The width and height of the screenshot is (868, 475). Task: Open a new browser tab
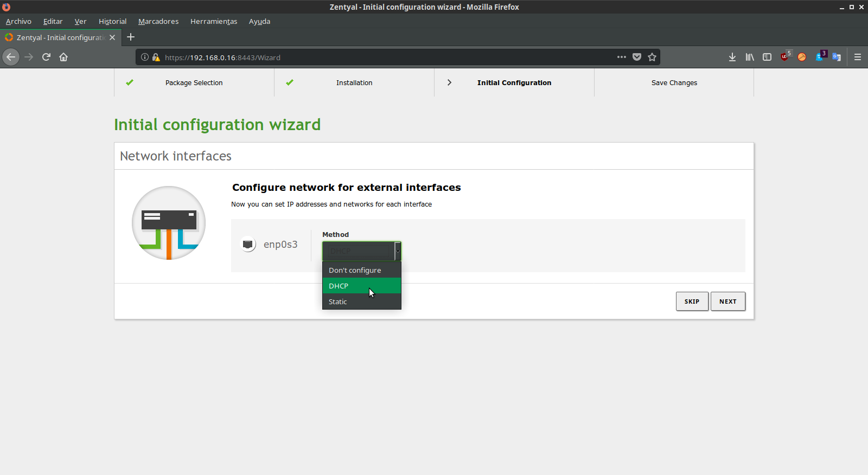[131, 37]
